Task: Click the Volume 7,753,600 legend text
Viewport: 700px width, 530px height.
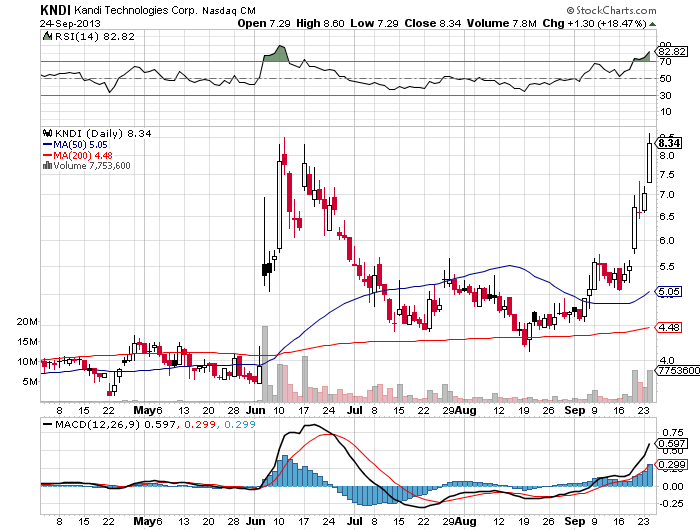Action: click(92, 166)
